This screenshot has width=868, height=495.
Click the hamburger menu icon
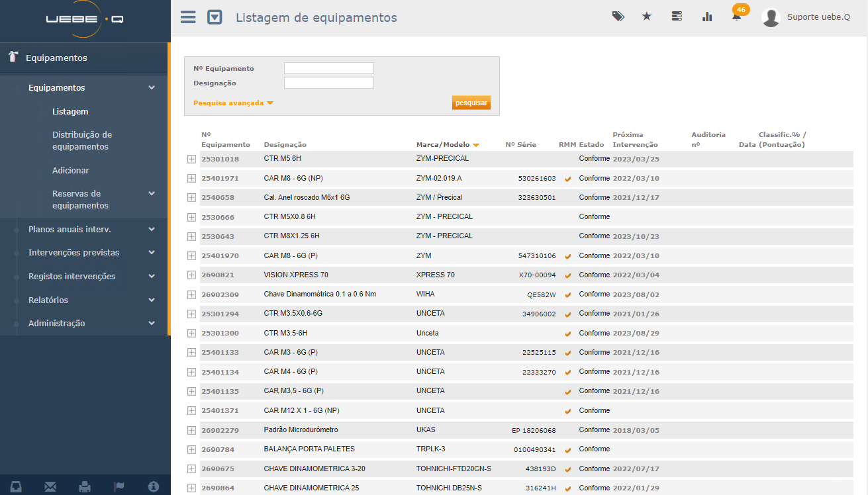(x=188, y=17)
